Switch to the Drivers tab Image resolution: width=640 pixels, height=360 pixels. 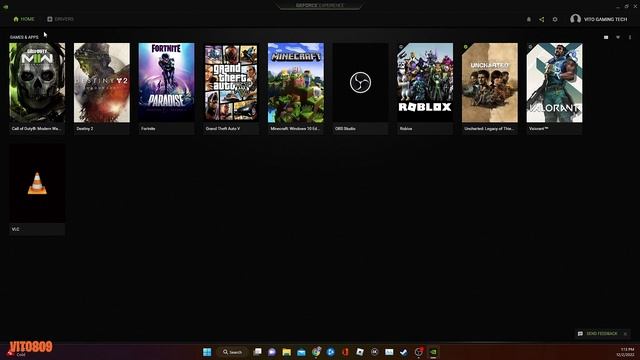60,19
